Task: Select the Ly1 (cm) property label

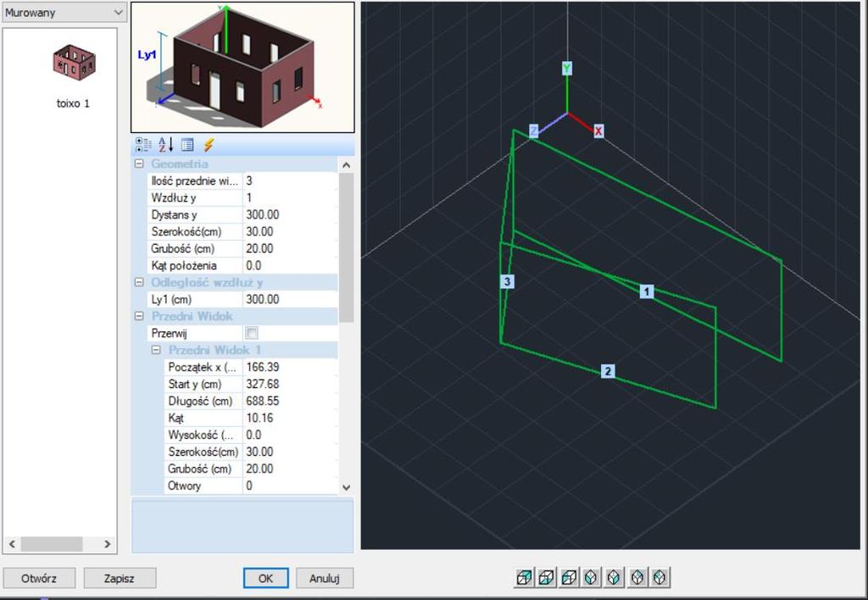Action: point(171,299)
